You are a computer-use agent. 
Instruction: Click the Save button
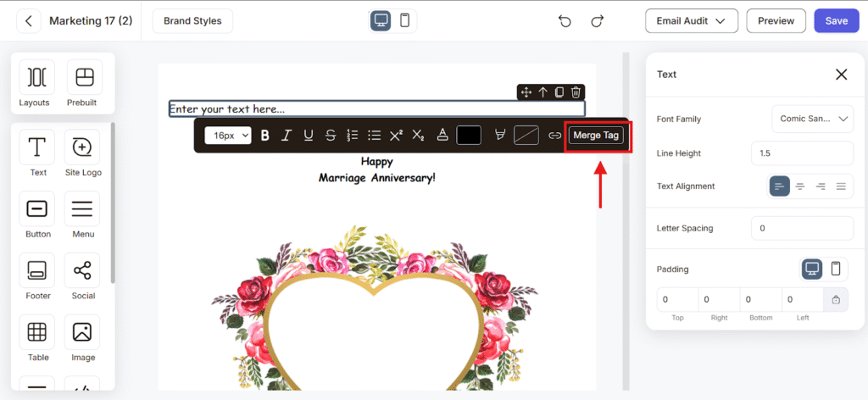coord(836,21)
